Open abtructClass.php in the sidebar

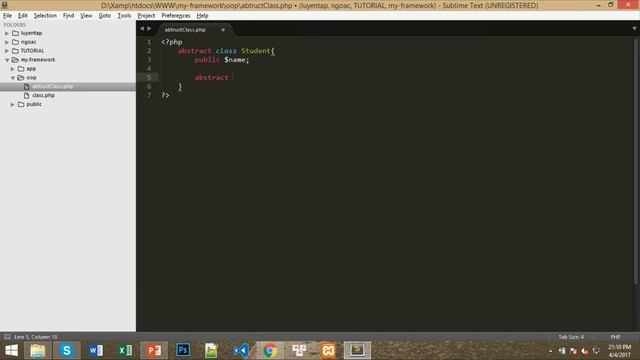[52, 87]
